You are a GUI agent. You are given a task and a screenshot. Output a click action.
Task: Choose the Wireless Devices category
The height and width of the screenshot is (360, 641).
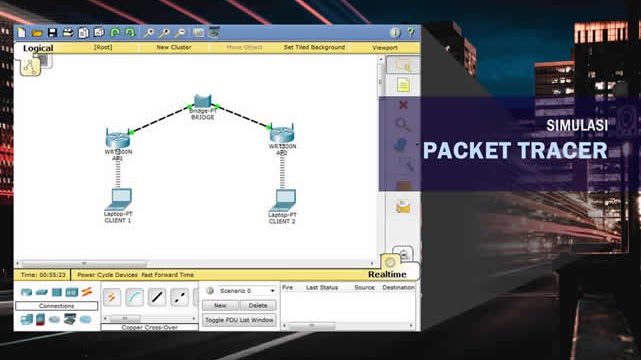point(72,292)
